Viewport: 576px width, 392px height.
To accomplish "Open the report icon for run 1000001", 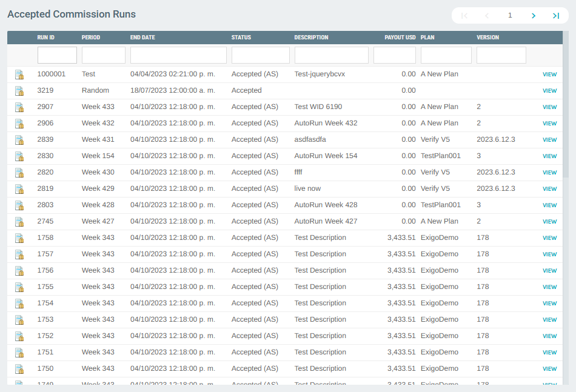I will pyautogui.click(x=20, y=74).
